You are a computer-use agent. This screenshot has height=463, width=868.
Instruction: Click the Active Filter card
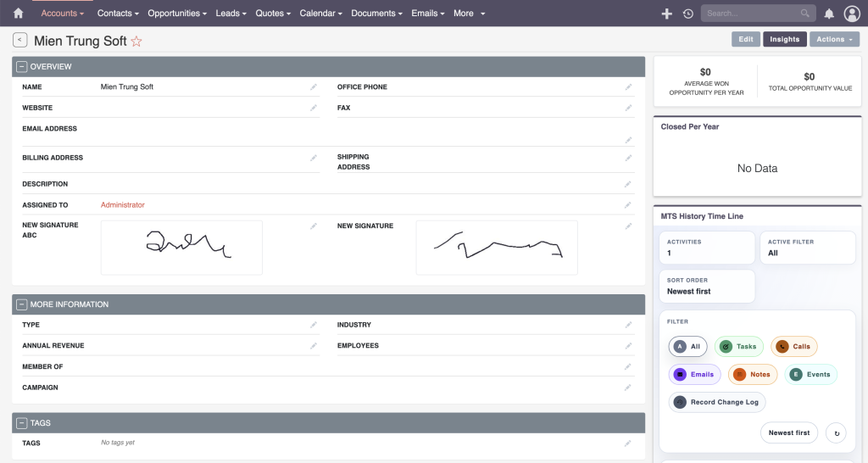tap(808, 248)
